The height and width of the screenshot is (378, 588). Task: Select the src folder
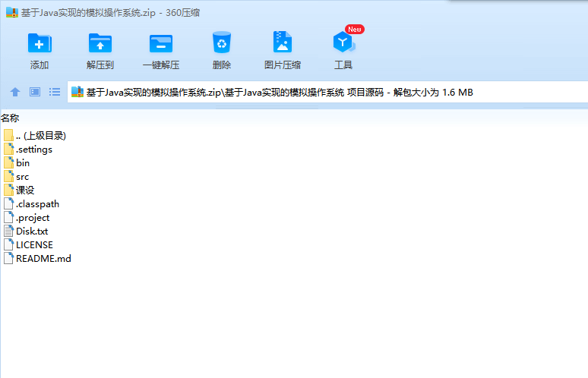(x=17, y=176)
